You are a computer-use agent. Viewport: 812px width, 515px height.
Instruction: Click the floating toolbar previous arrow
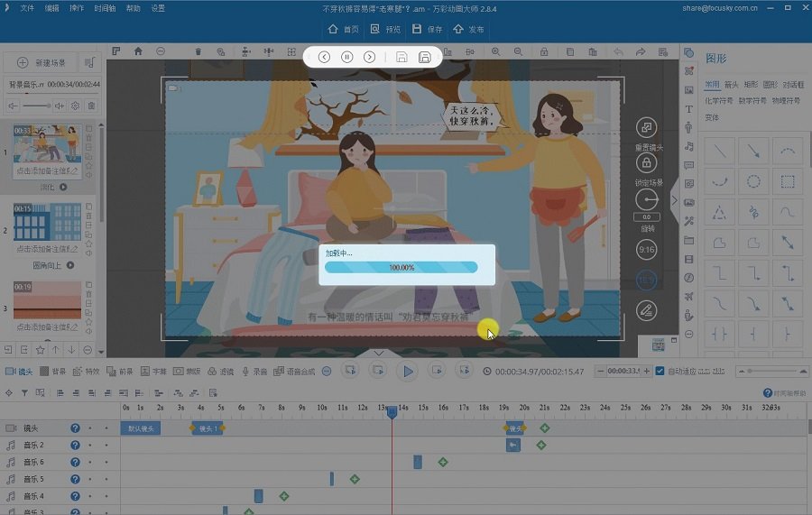click(x=324, y=57)
